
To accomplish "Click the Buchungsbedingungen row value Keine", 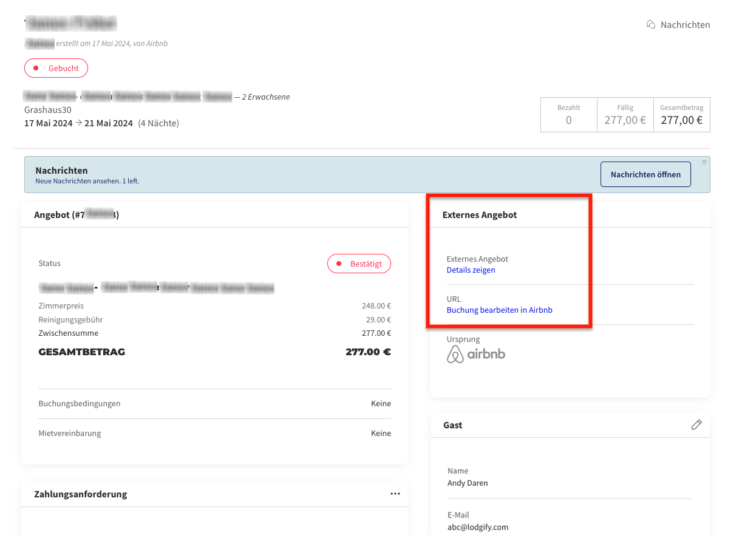I will pos(381,404).
